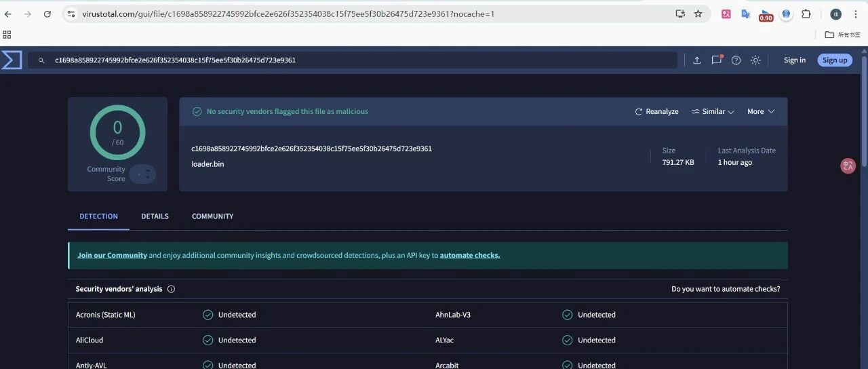Click the loader.bin file name
This screenshot has width=868, height=369.
(x=208, y=164)
